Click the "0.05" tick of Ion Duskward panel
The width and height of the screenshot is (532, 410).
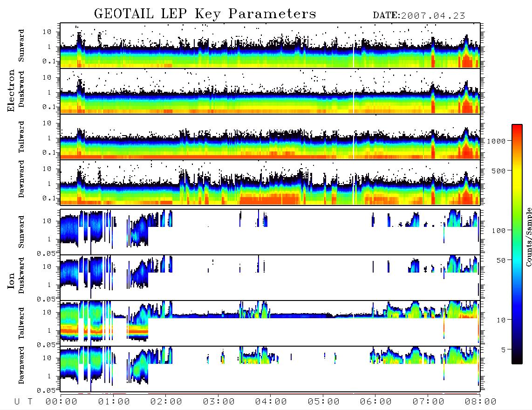[47, 299]
